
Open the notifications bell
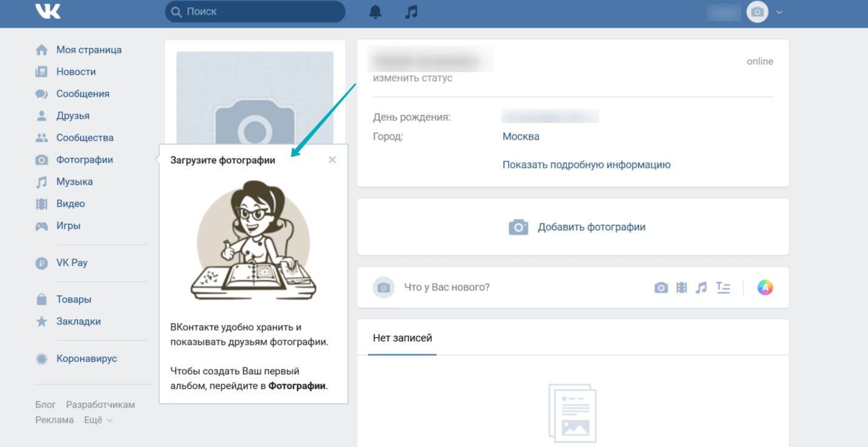376,12
